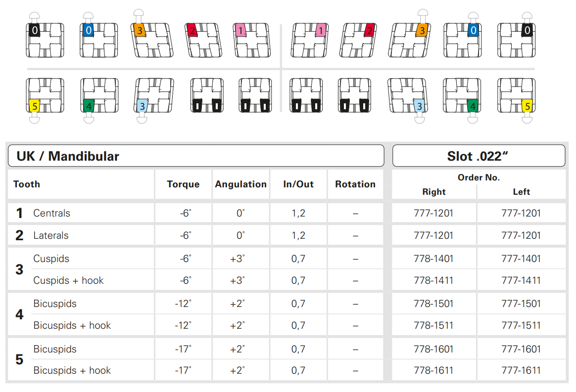Open order number 778-1401
Image resolution: width=576 pixels, height=392 pixels.
(433, 259)
